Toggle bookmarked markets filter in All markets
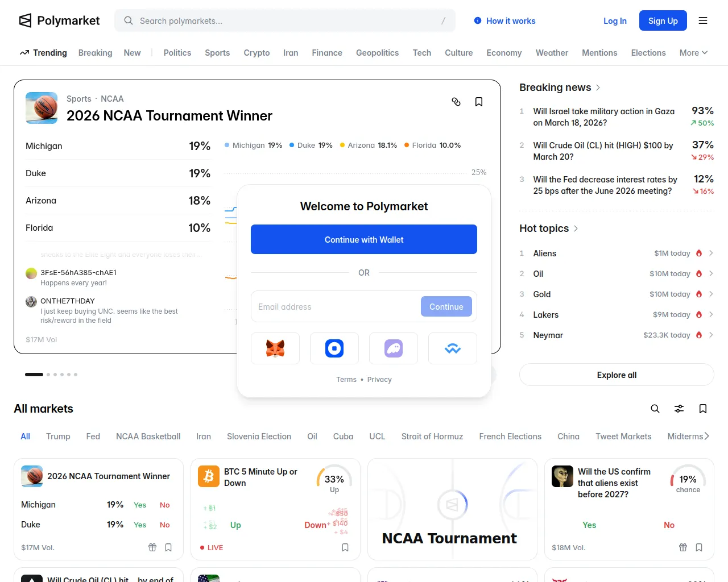The width and height of the screenshot is (728, 582). click(x=703, y=409)
